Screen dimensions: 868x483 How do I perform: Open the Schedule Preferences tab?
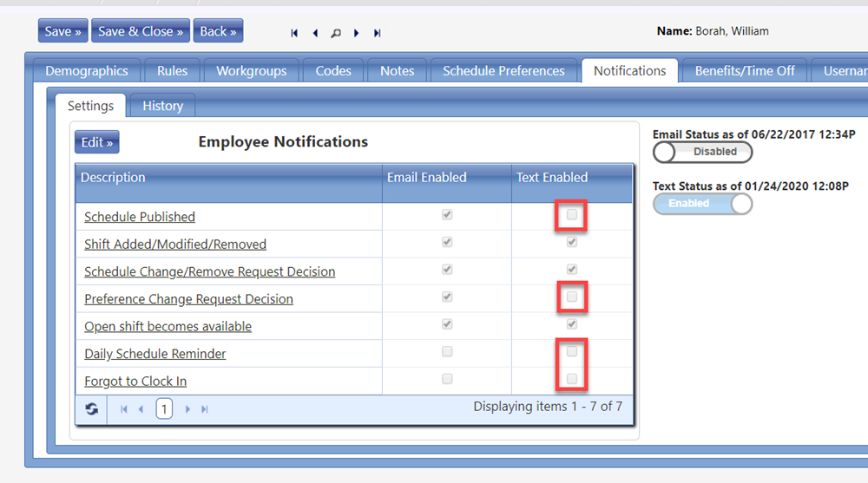tap(503, 71)
